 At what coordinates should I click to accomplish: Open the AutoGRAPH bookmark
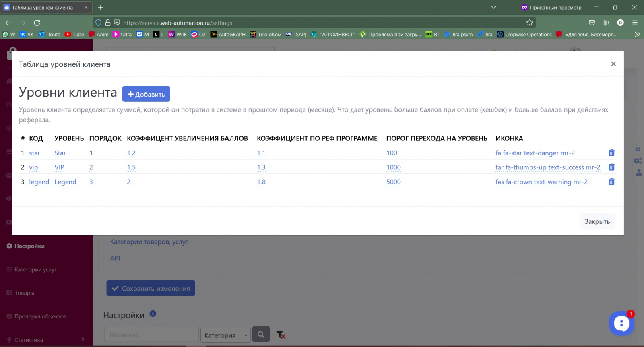(228, 34)
